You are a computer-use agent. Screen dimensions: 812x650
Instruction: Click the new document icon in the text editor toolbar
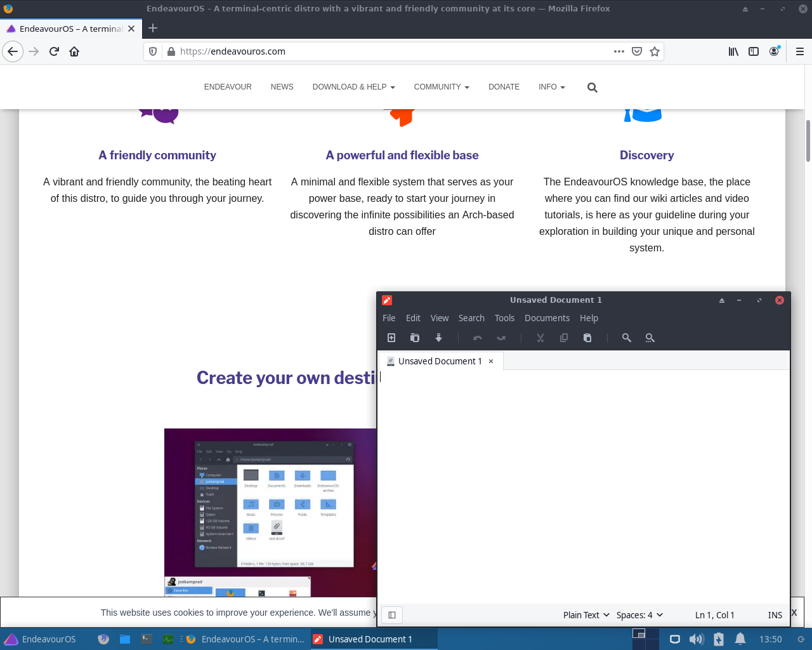pos(391,338)
